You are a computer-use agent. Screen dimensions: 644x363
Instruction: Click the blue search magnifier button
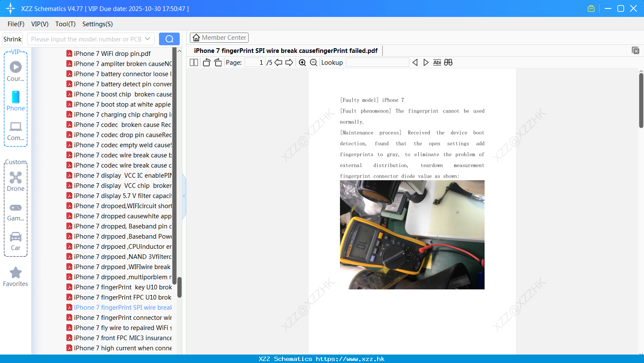(169, 39)
